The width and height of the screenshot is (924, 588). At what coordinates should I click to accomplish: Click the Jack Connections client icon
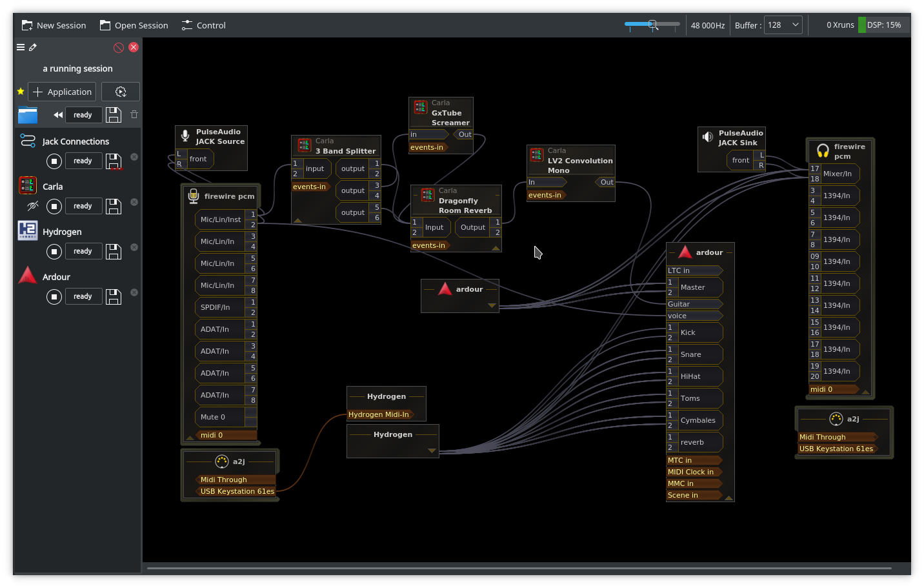click(28, 141)
